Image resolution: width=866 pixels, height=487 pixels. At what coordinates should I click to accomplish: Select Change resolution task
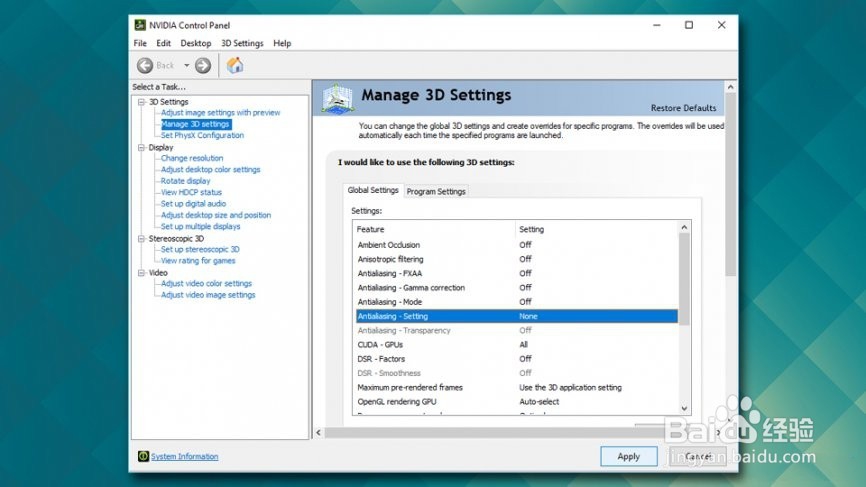click(x=192, y=158)
